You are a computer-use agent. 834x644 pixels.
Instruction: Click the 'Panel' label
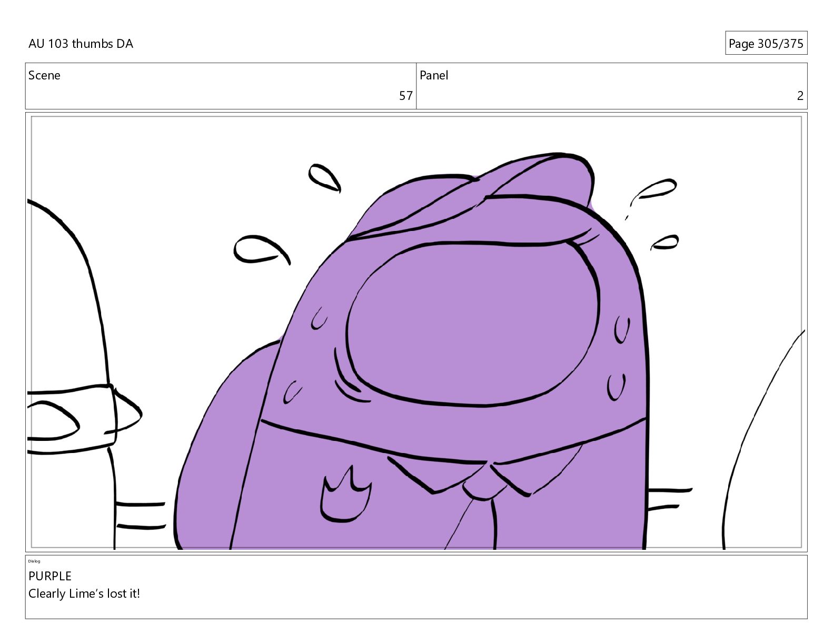(434, 75)
